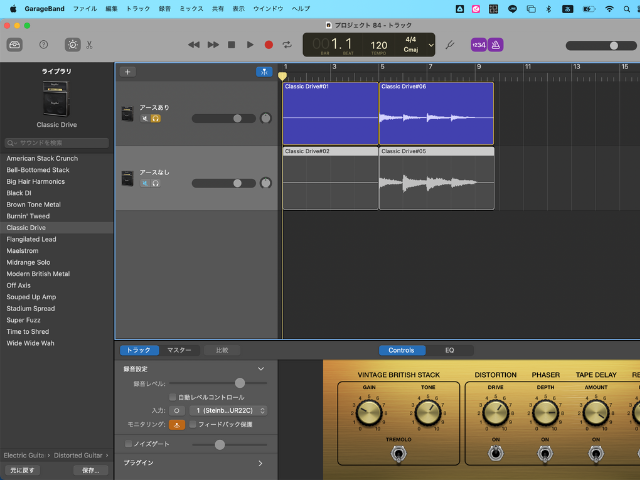The width and height of the screenshot is (640, 480).
Task: Open the ミックス menu
Action: pos(191,9)
